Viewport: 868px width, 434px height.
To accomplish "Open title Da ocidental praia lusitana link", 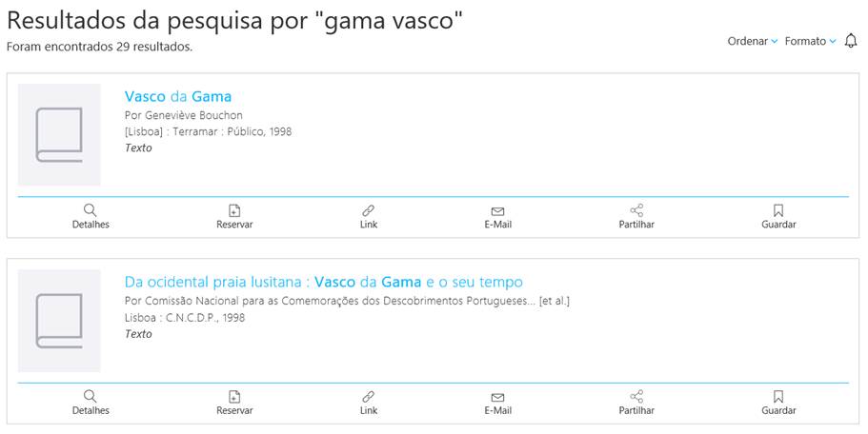I will tap(324, 282).
